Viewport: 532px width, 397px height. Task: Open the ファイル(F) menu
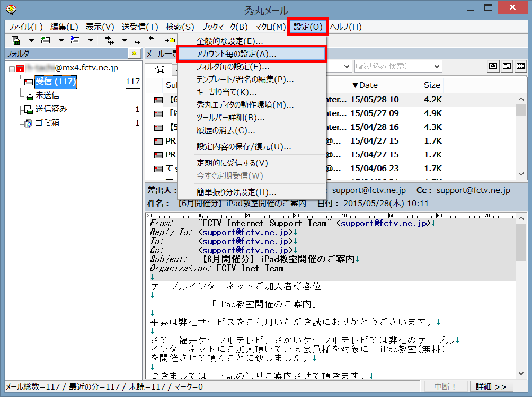point(25,27)
